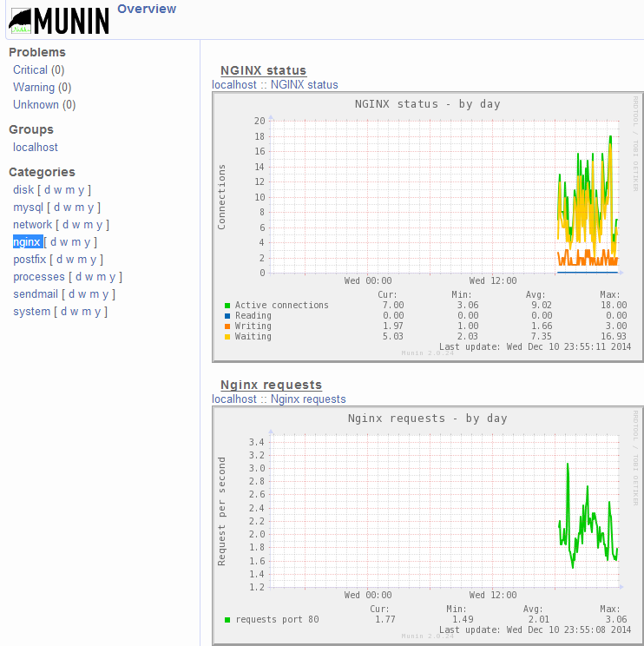Show sendmail yearly view 'y'
This screenshot has width=644, height=646.
coord(105,293)
